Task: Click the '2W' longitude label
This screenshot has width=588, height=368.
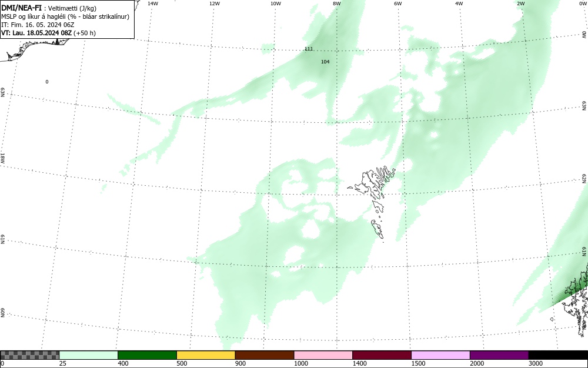Action: [x=520, y=4]
